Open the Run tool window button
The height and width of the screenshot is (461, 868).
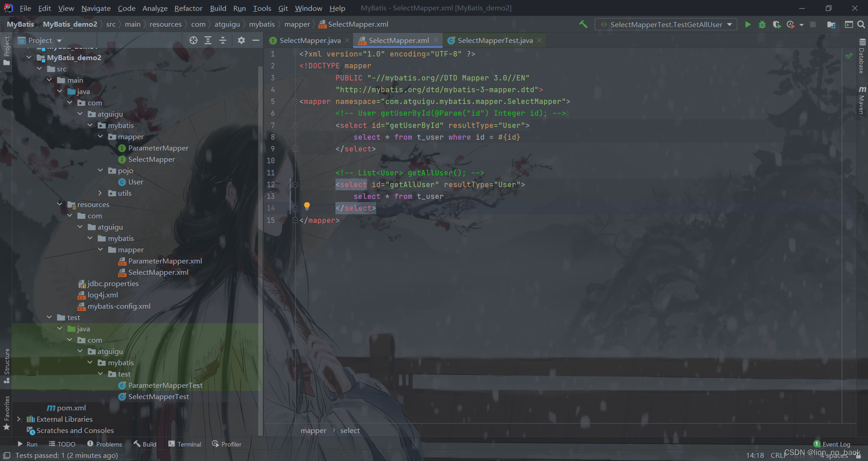[x=28, y=444]
